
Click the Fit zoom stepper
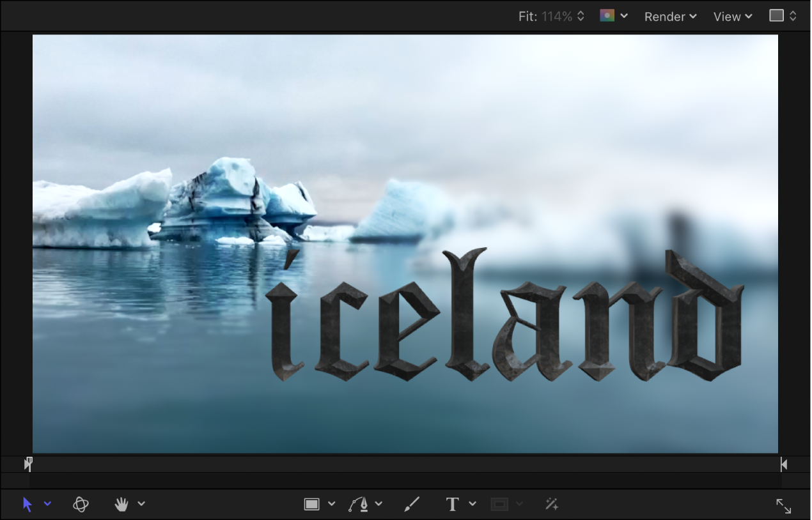(x=581, y=16)
